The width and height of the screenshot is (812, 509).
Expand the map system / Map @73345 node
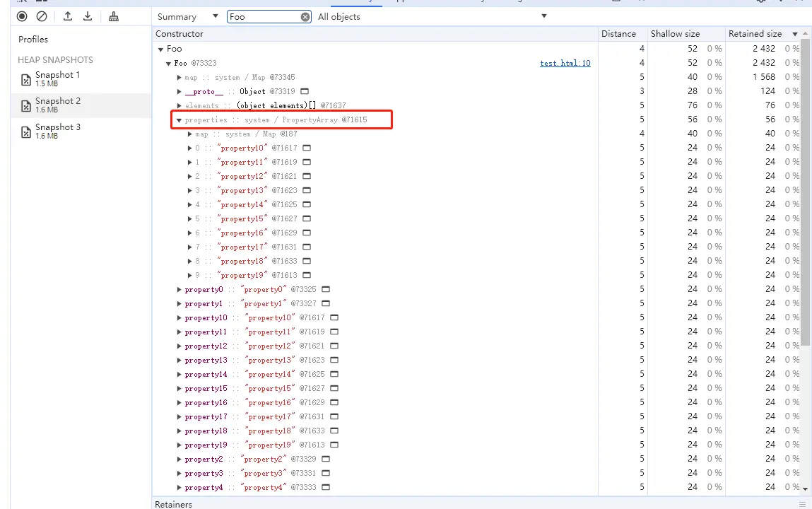(180, 77)
